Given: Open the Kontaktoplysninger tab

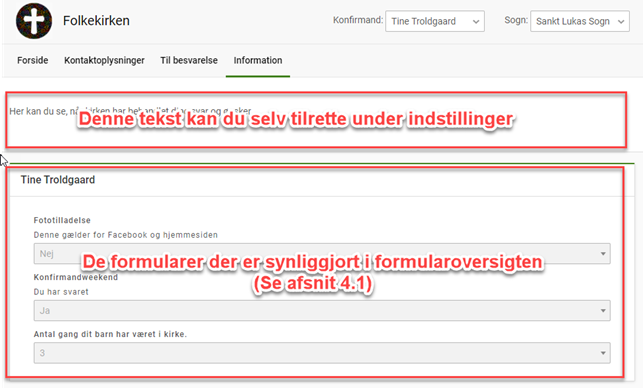Looking at the screenshot, I should 104,60.
